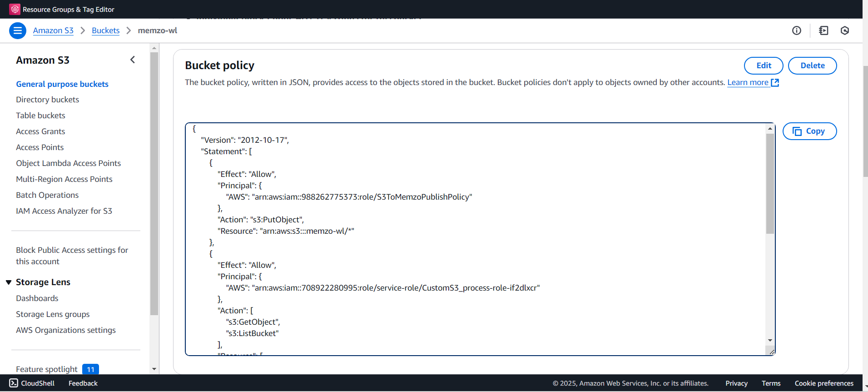The width and height of the screenshot is (868, 392).
Task: Open AWS Organizations settings
Action: pyautogui.click(x=66, y=330)
